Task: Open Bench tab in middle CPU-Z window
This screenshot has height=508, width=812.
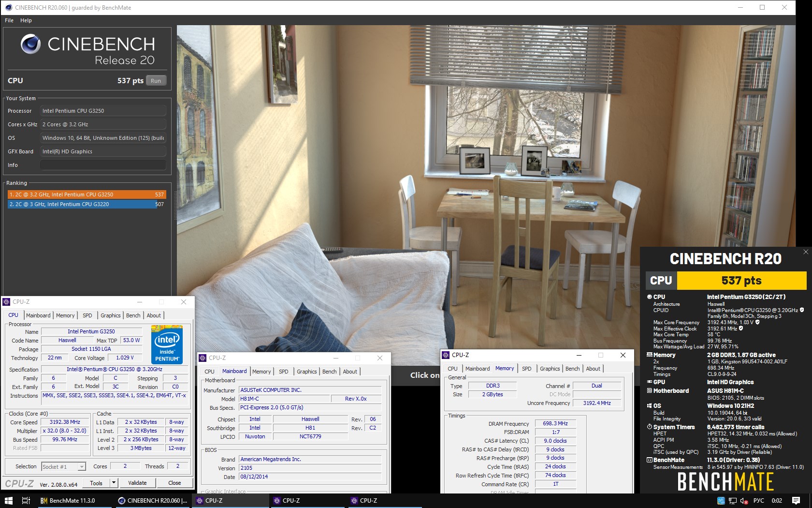Action: tap(329, 372)
